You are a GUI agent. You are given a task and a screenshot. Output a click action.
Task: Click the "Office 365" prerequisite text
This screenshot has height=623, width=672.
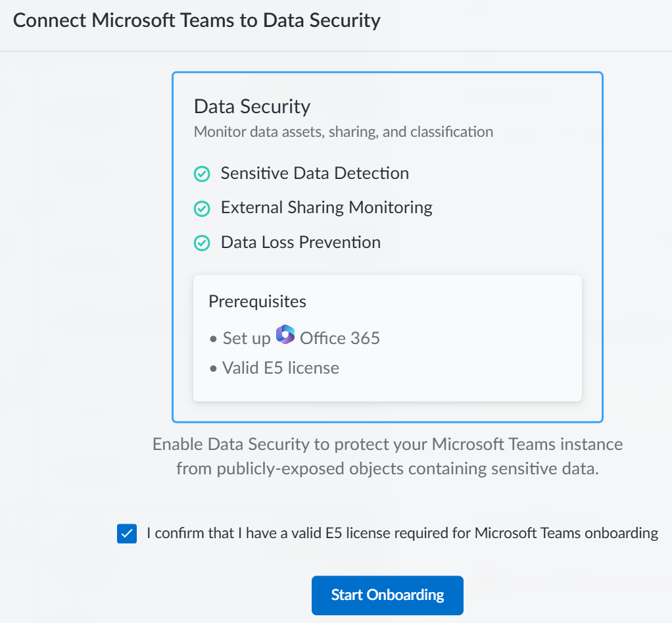coord(339,338)
